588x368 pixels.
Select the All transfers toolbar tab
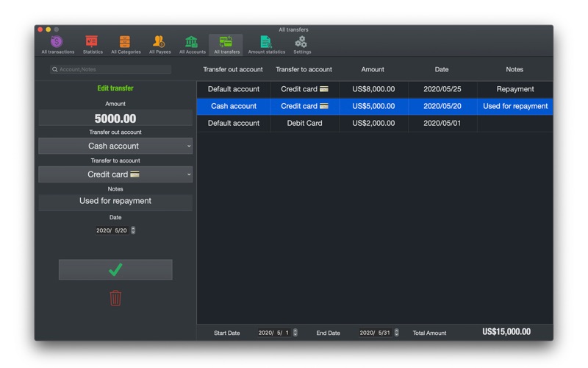click(x=226, y=45)
